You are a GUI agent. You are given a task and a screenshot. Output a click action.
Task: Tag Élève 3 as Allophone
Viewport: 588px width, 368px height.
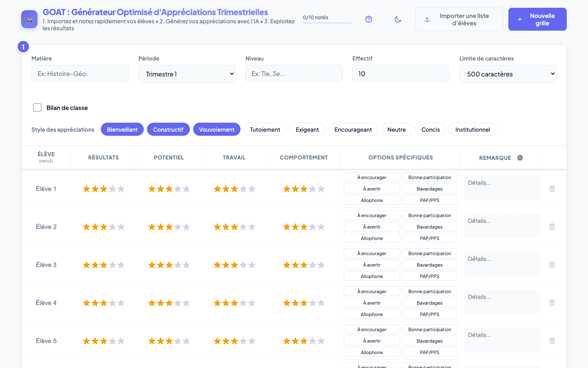click(x=372, y=276)
